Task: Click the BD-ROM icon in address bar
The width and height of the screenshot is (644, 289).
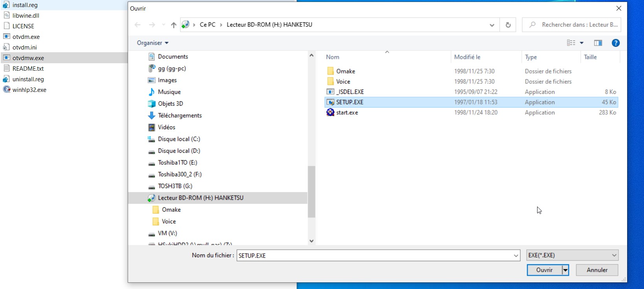Action: pos(186,25)
